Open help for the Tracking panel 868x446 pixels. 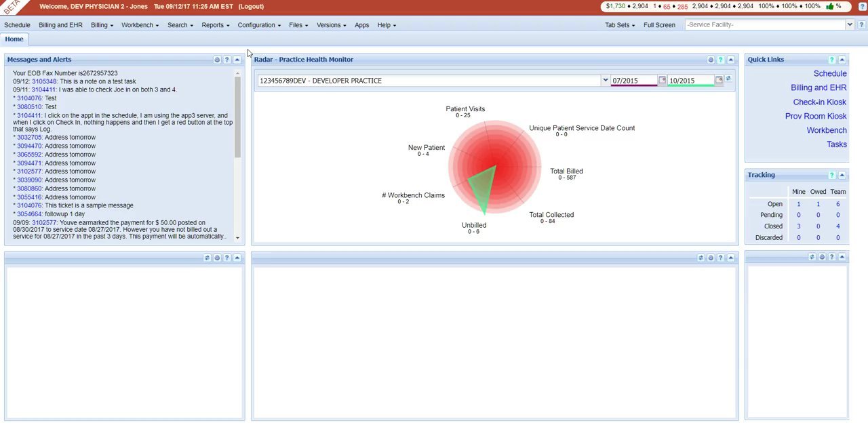click(x=831, y=175)
